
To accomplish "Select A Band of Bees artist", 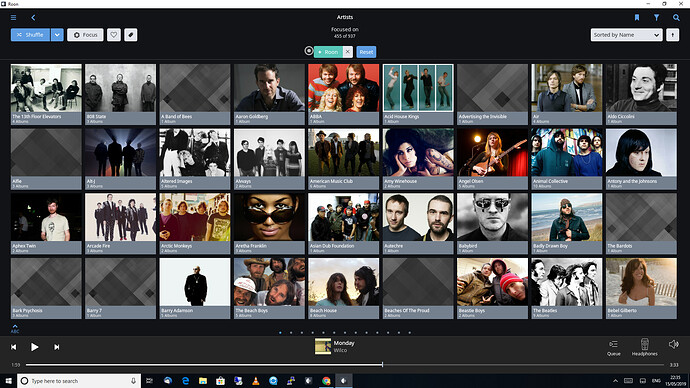I will (x=195, y=94).
